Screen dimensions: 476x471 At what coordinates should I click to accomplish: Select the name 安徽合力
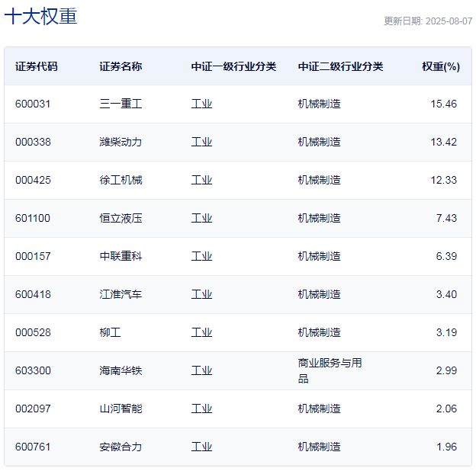[121, 447]
